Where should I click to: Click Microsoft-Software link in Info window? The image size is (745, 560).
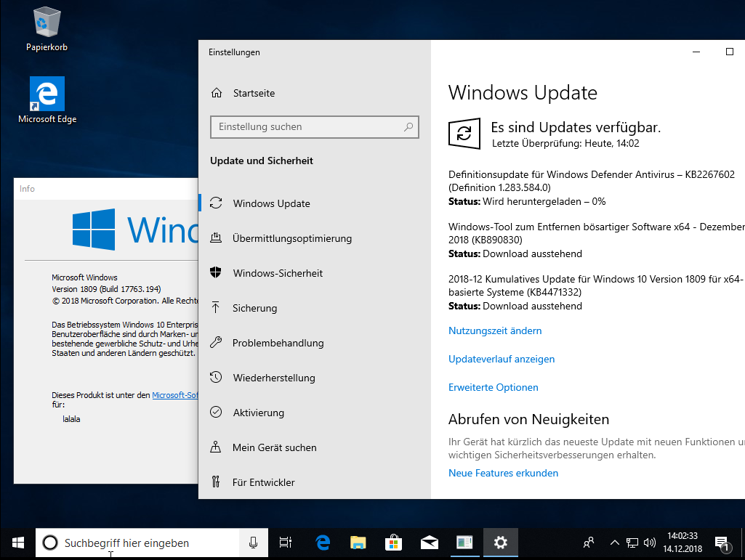click(175, 395)
